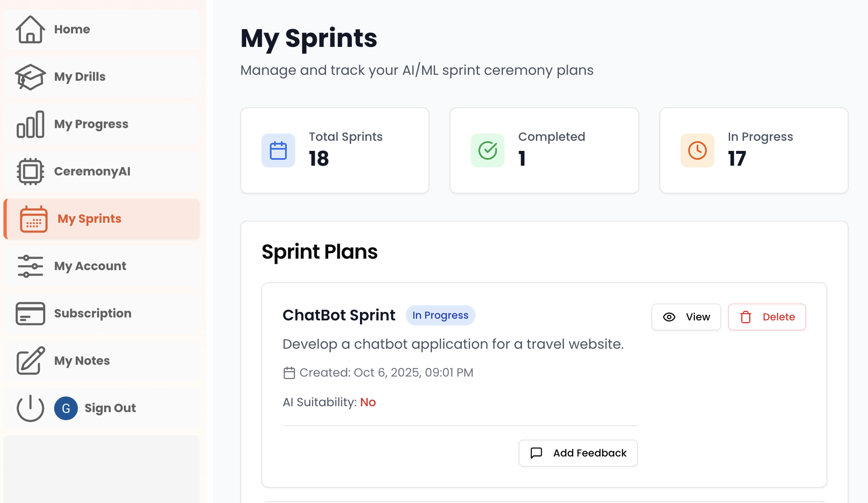This screenshot has height=503, width=868.
Task: Click the eye icon on the View button
Action: (669, 317)
